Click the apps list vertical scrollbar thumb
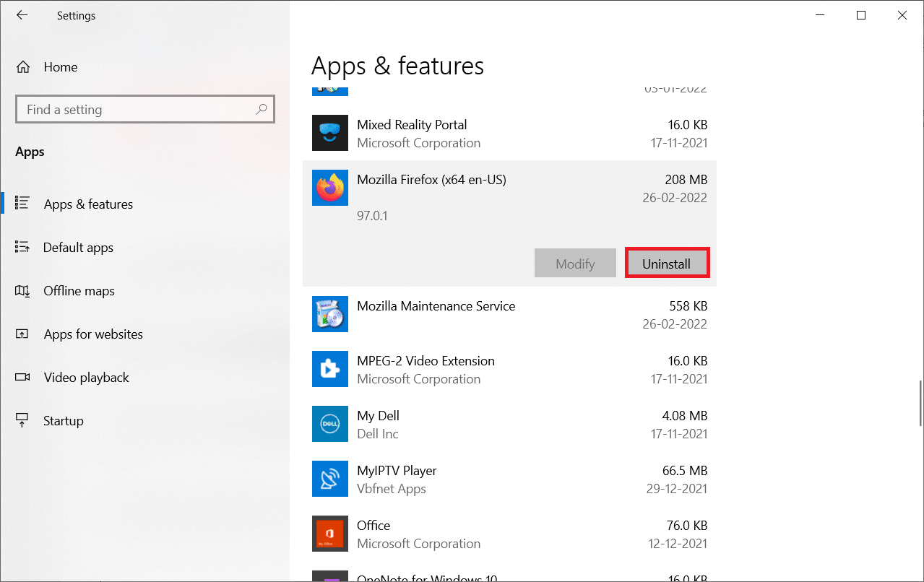 [x=920, y=403]
